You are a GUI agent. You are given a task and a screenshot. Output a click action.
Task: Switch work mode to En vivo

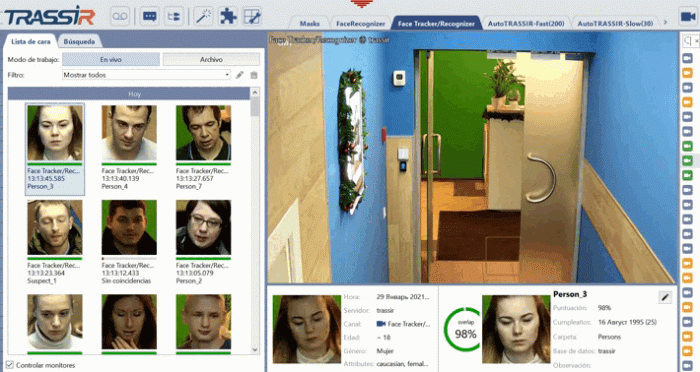tap(111, 59)
